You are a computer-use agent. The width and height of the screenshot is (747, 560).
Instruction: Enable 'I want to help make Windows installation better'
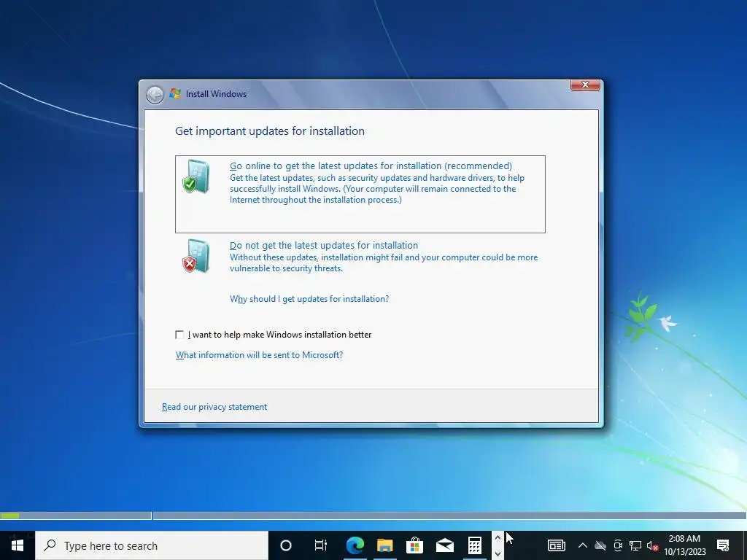click(x=179, y=335)
